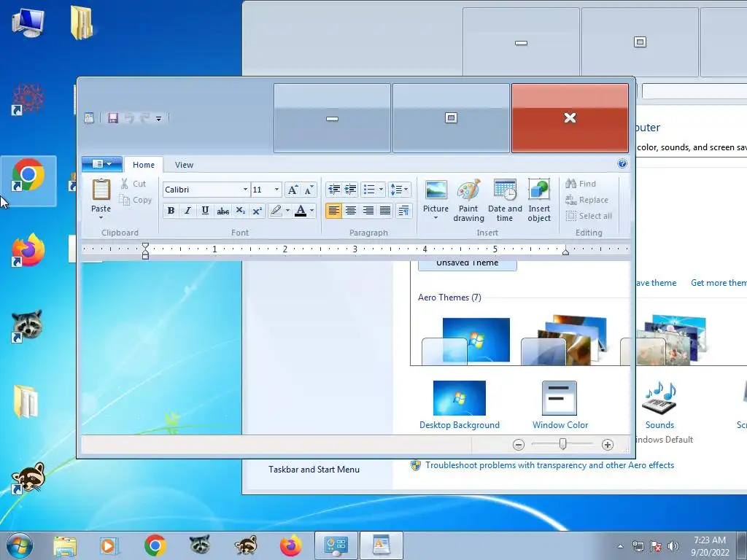This screenshot has height=560, width=747.
Task: Select the Unsaved Theme item
Action: pyautogui.click(x=467, y=265)
